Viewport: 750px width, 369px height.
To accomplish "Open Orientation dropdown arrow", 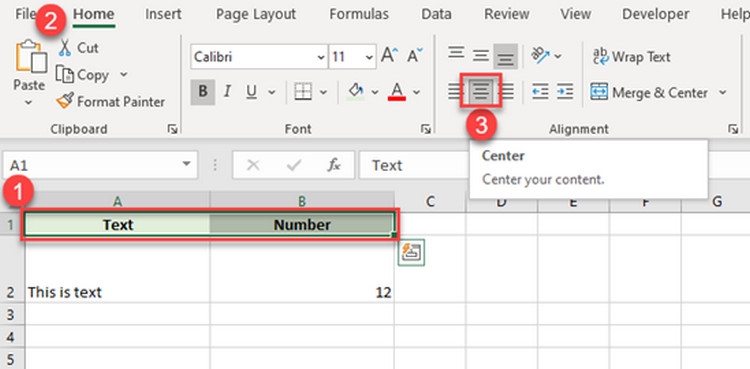I will click(558, 56).
